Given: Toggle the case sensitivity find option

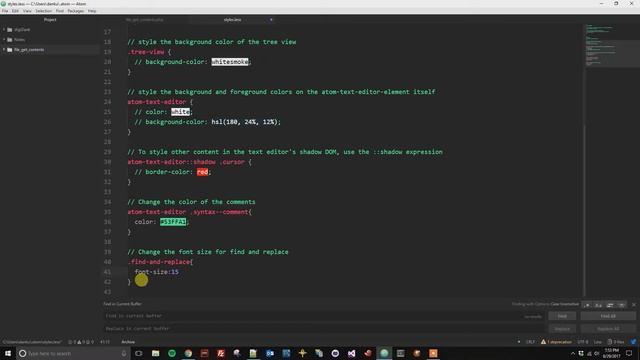Looking at the screenshot, I should coord(598,304).
